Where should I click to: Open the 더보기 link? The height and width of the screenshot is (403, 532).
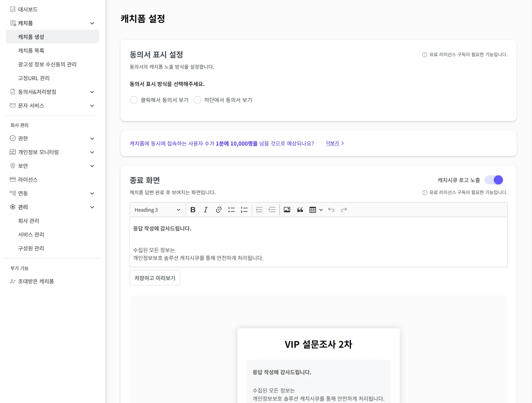click(x=332, y=143)
